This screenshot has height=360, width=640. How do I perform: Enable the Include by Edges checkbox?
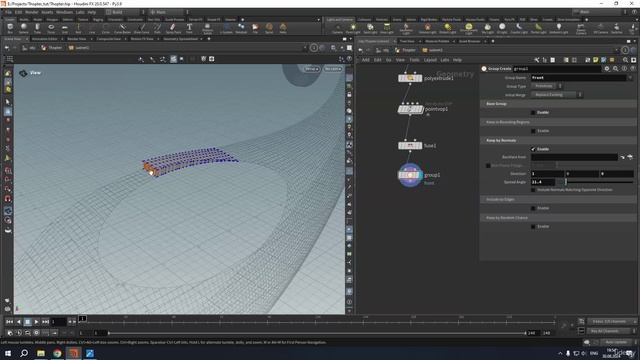click(x=533, y=208)
